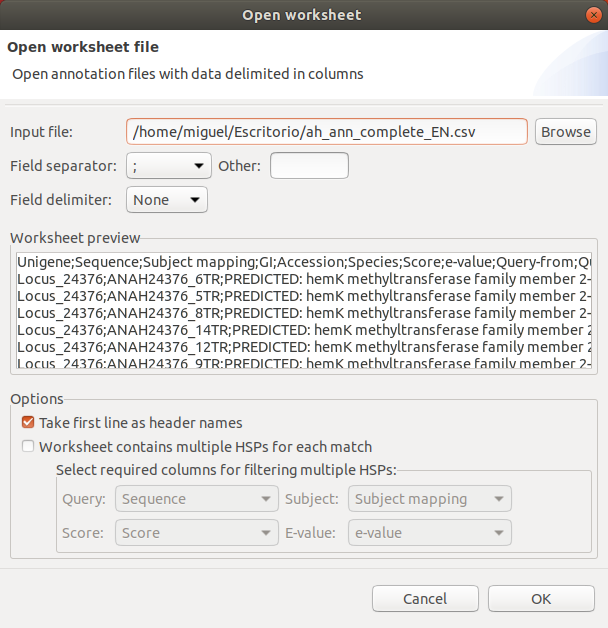608x628 pixels.
Task: Open the Field separator dropdown
Action: click(x=168, y=166)
